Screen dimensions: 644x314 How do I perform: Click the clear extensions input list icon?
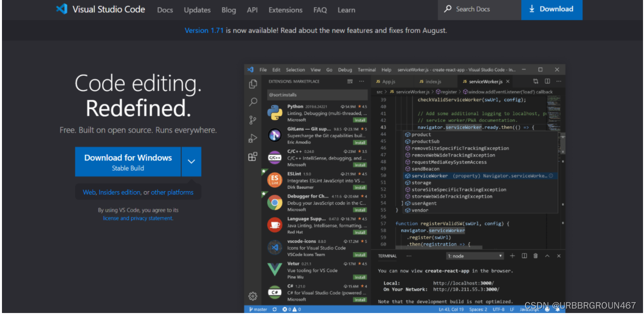[350, 82]
